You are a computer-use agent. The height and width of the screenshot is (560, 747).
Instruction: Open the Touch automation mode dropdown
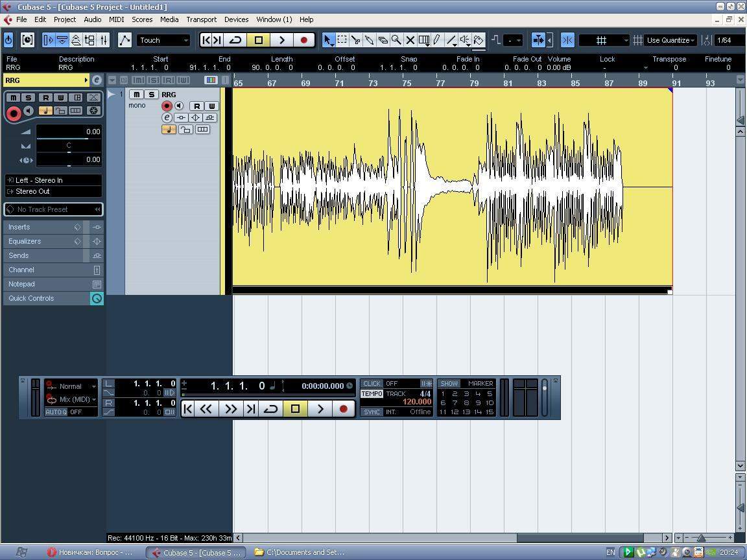(x=163, y=40)
